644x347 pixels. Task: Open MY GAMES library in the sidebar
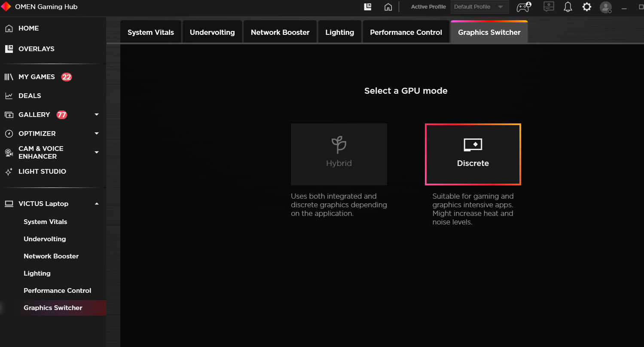point(37,77)
